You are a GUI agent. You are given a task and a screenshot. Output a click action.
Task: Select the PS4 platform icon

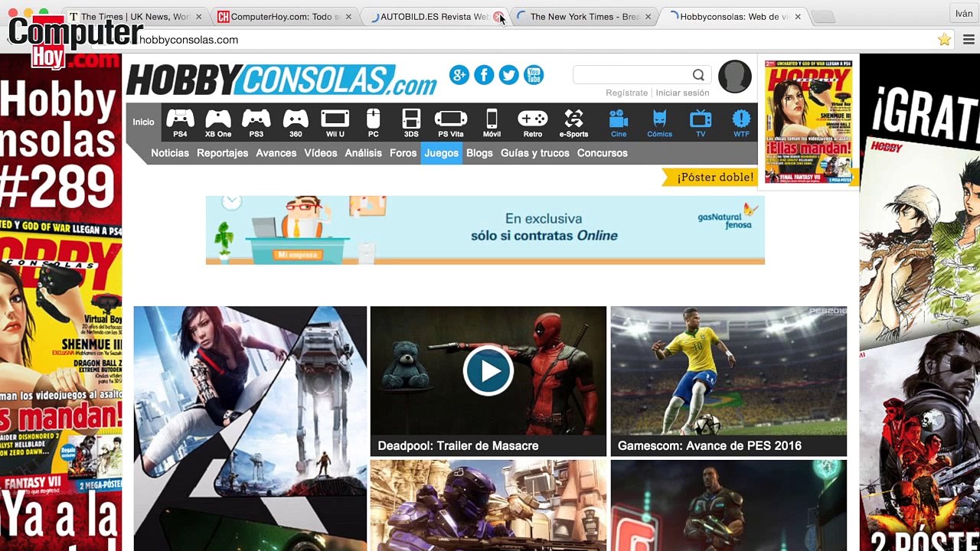tap(180, 122)
